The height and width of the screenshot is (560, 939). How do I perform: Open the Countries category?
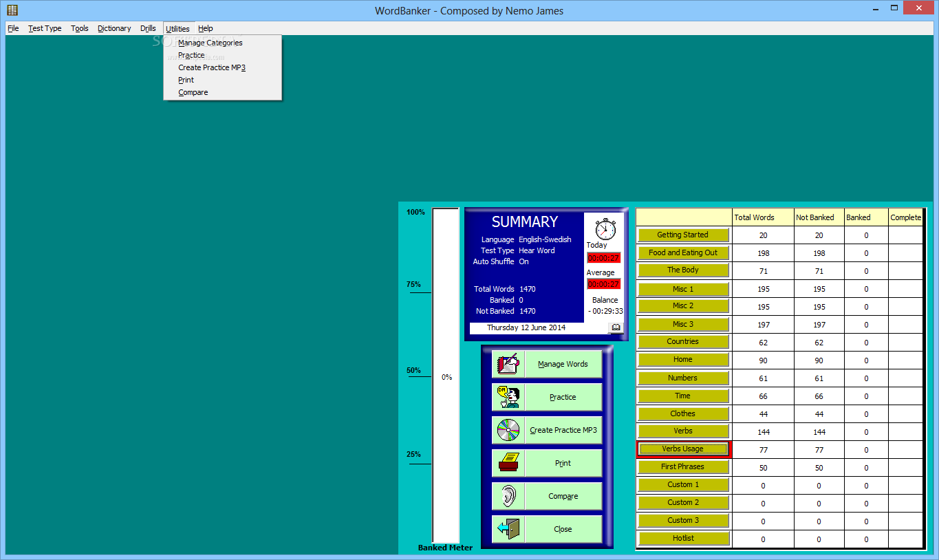coord(683,342)
